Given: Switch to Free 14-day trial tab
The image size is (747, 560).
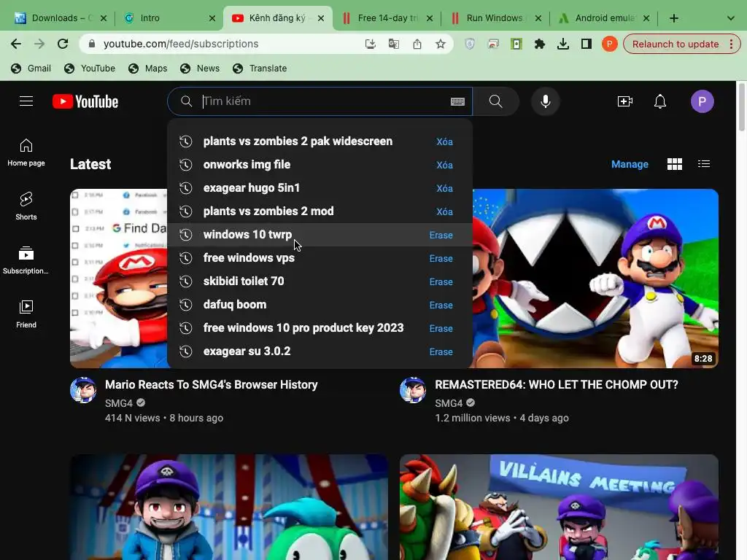Looking at the screenshot, I should tap(387, 18).
